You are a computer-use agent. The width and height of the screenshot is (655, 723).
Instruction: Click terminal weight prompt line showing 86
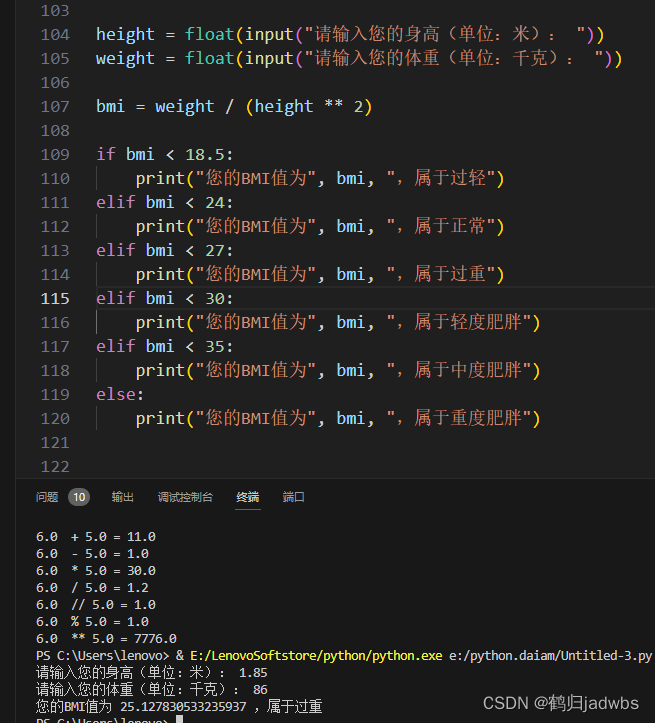(152, 690)
